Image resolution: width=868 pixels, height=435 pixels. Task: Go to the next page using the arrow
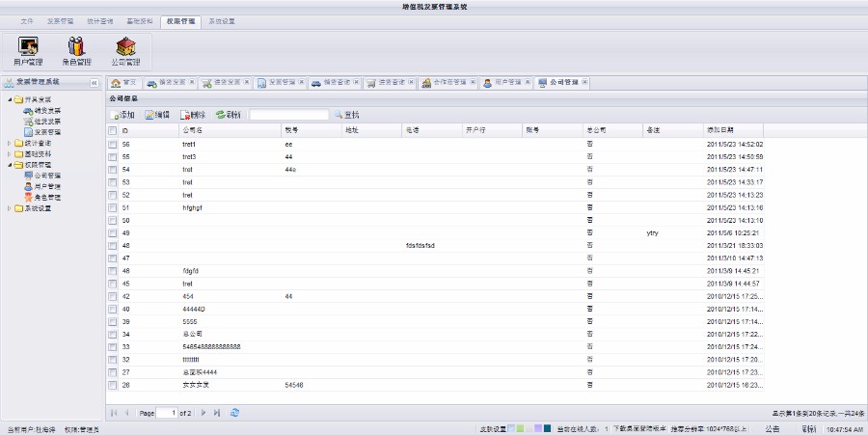point(203,413)
